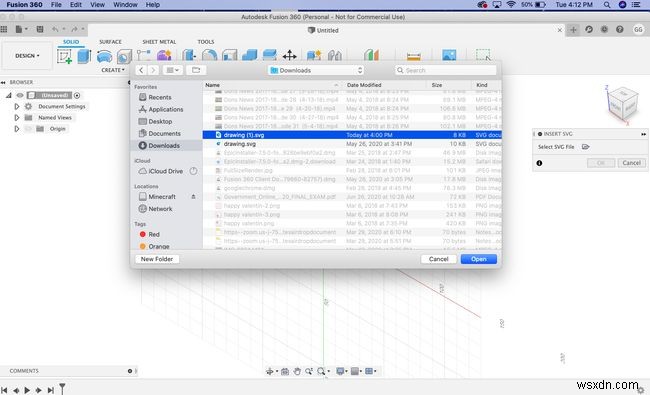Select the Extrude tool icon
The height and width of the screenshot is (395, 650).
click(x=84, y=56)
